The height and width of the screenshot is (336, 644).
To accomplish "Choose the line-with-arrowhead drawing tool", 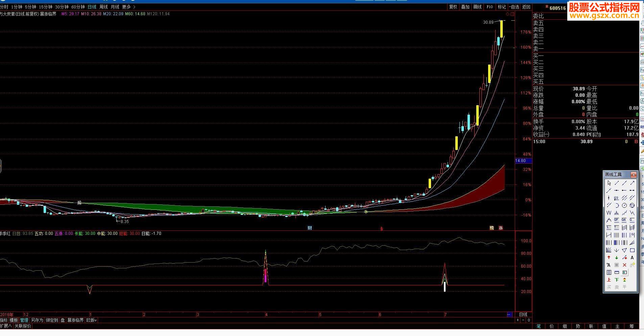I will point(632,183).
